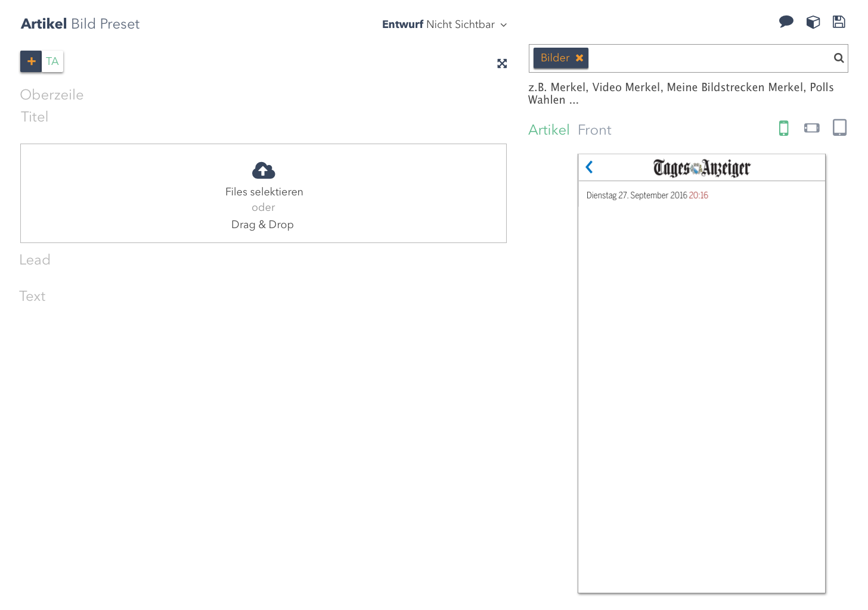Click the Bild Preset label
The height and width of the screenshot is (610, 868).
[x=105, y=24]
